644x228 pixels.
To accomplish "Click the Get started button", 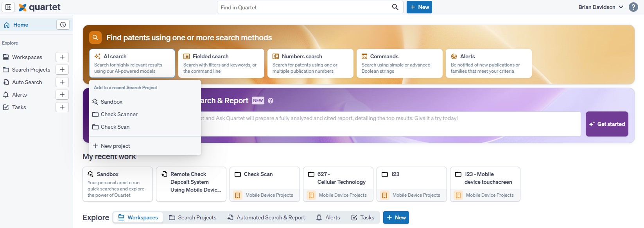I will (607, 124).
